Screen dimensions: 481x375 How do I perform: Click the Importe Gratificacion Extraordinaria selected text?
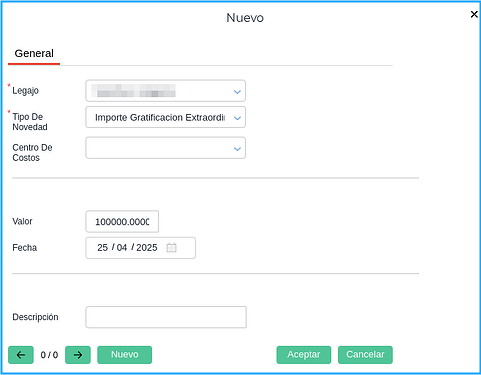pyautogui.click(x=160, y=118)
